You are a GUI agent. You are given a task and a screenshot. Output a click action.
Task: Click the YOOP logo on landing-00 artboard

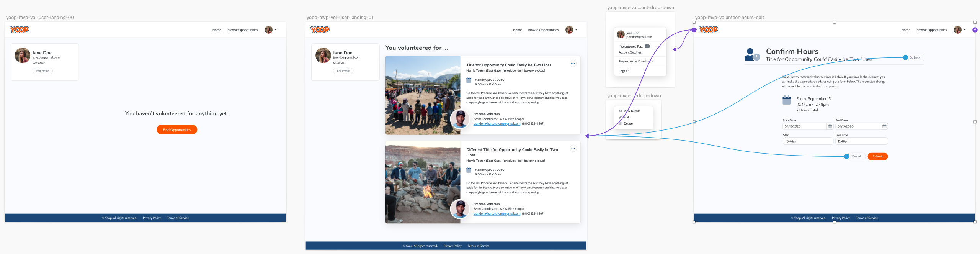click(20, 29)
